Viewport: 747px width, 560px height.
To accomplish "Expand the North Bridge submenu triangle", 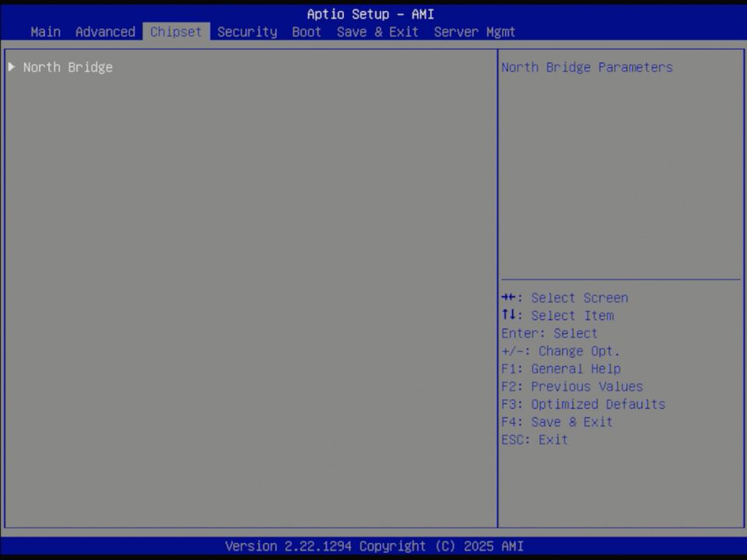I will coord(11,67).
